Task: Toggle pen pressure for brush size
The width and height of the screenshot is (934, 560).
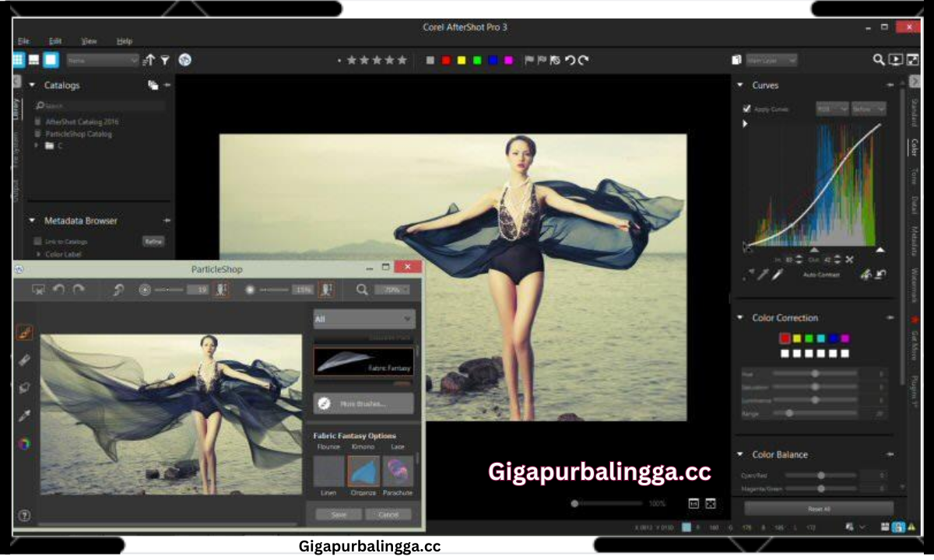Action: 222,289
